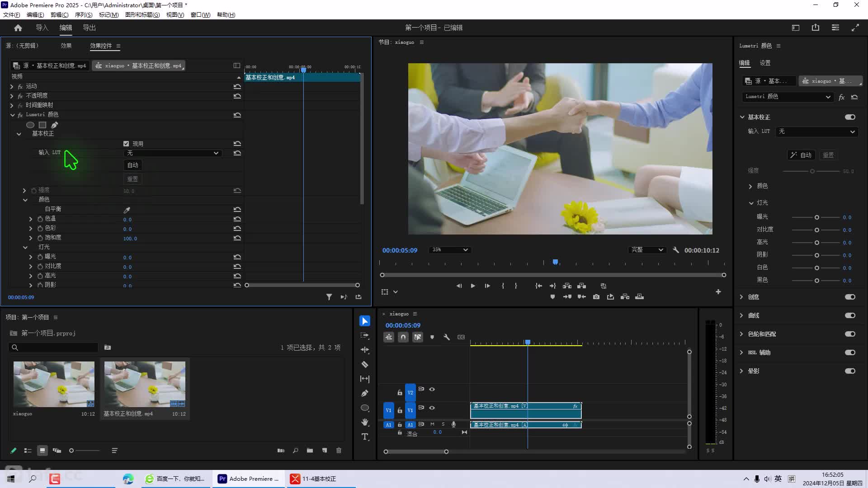The image size is (868, 488).
Task: Create new bin in project panel
Action: point(310,450)
